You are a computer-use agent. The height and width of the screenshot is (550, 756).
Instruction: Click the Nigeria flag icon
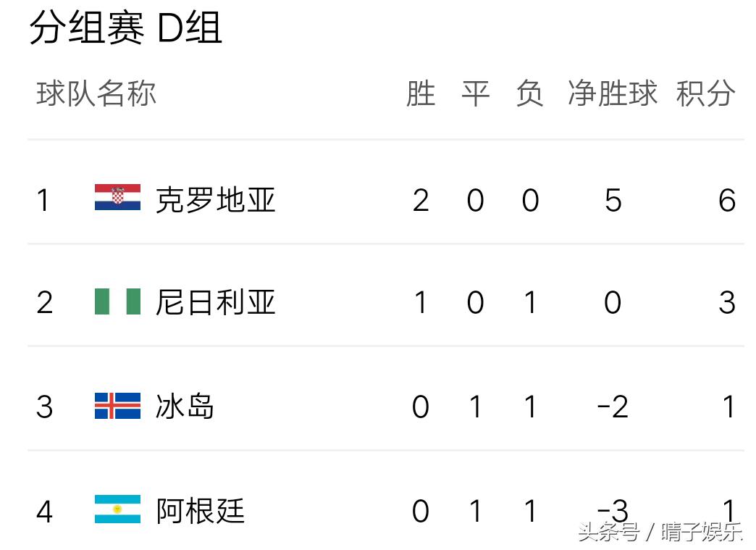tap(117, 301)
